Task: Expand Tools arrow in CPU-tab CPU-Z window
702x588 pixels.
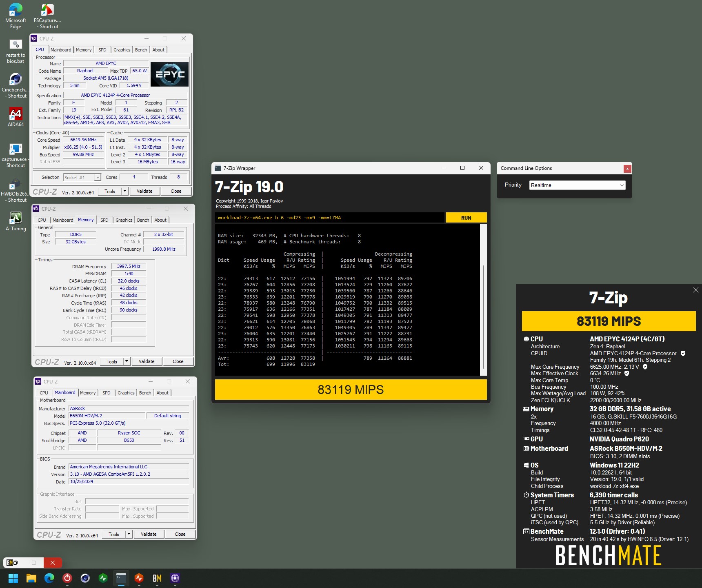Action: [x=125, y=191]
